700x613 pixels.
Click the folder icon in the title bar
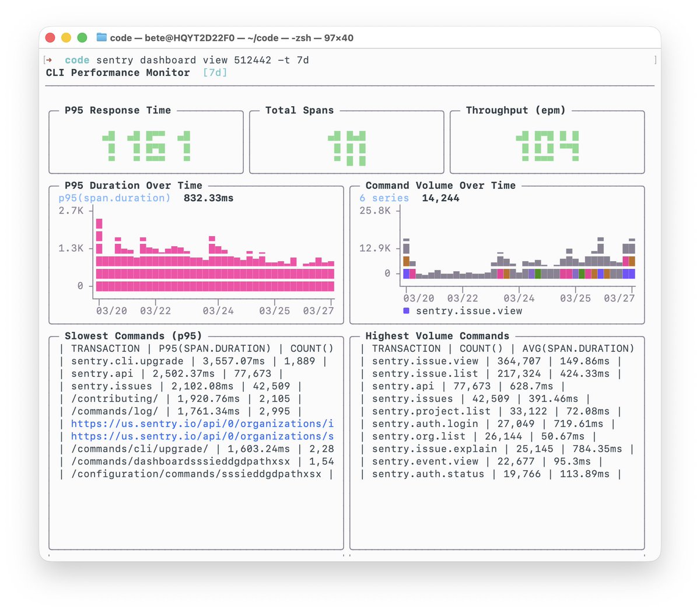pos(101,37)
